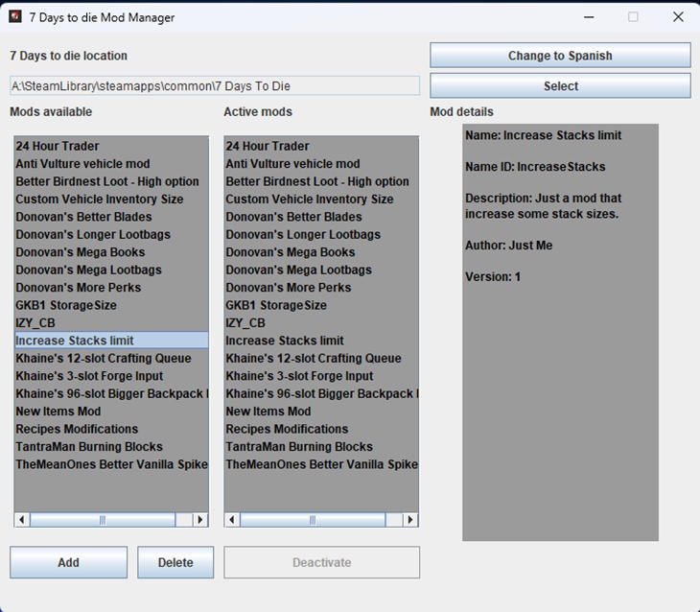The image size is (700, 612).
Task: Select Khaine's 96-slot Bigger Backpack in Active mods
Action: tap(321, 393)
